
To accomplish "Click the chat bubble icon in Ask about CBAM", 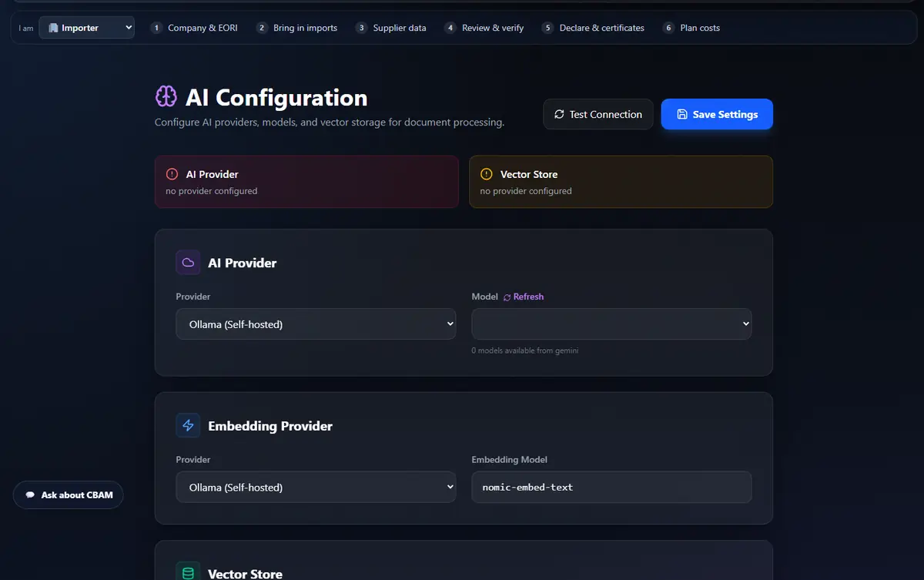I will click(x=30, y=495).
